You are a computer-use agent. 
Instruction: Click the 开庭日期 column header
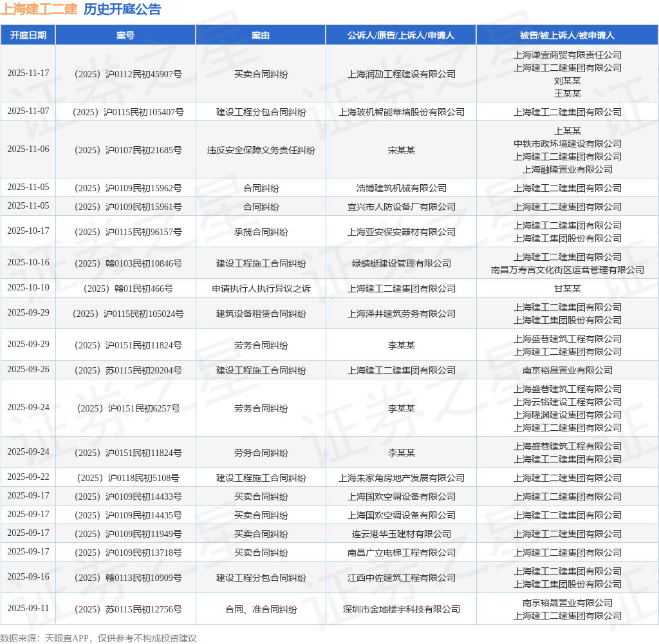point(28,35)
